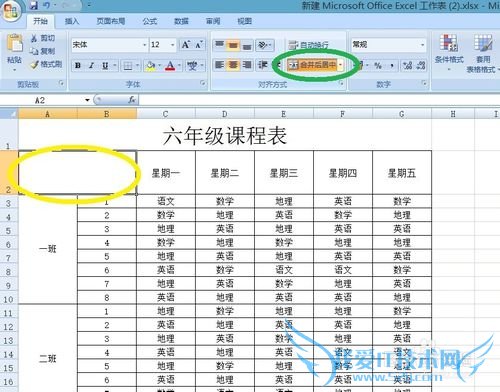Open 条件格式 conditional formatting
500x392 pixels.
(x=449, y=52)
